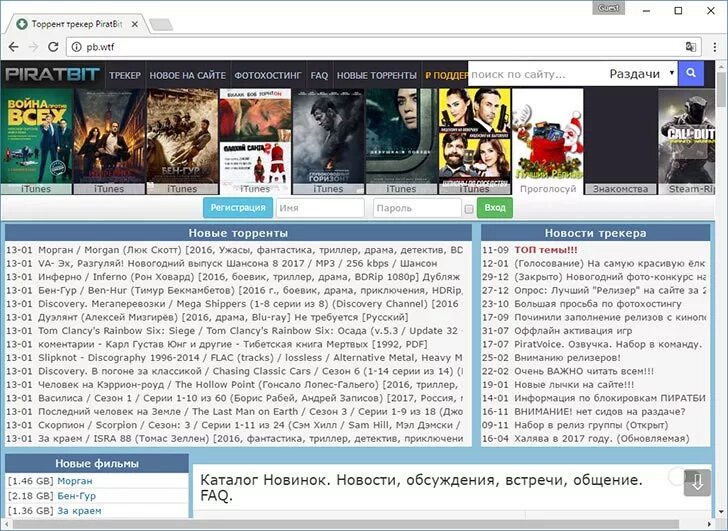Open the Война против всех poster
Screen dimensions: 728x531
tap(36, 141)
